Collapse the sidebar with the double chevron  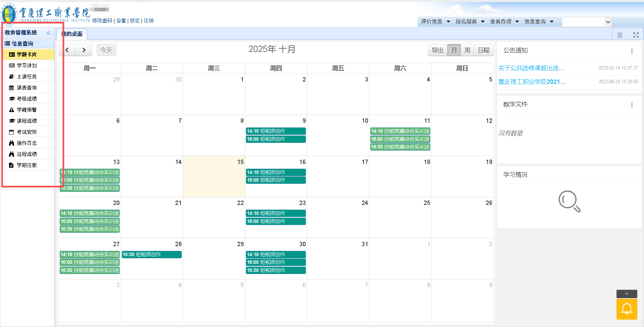pos(48,33)
